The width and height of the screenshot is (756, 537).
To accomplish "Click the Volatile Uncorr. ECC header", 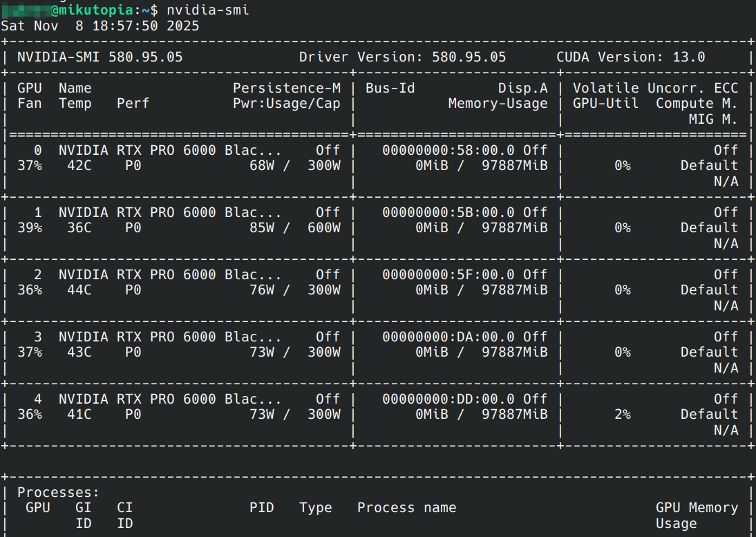I will [655, 88].
